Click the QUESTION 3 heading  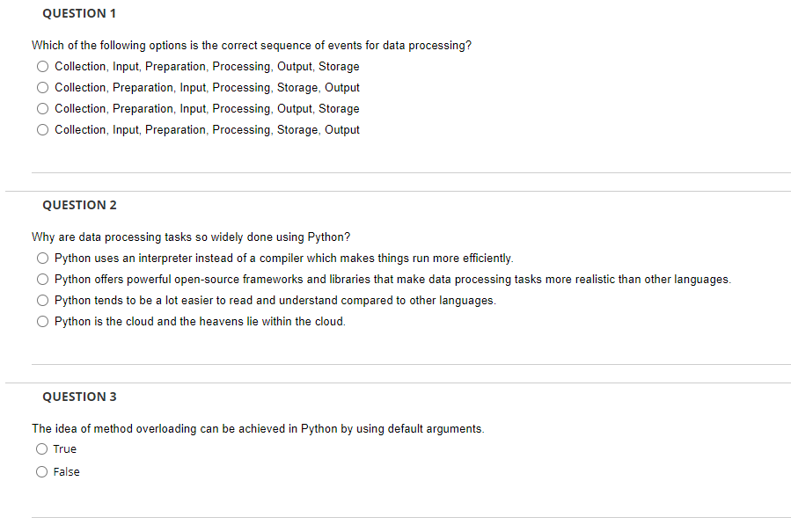pyautogui.click(x=79, y=397)
